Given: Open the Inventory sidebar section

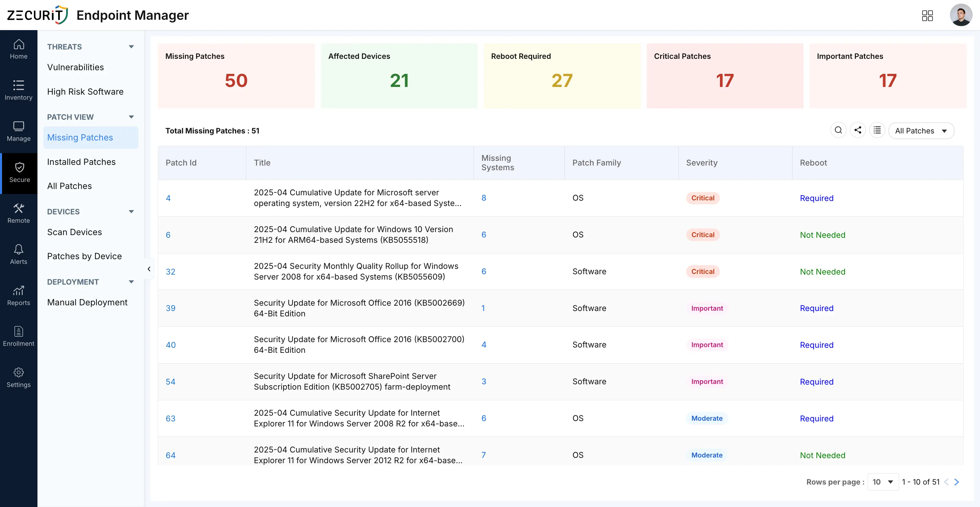Looking at the screenshot, I should pyautogui.click(x=19, y=91).
